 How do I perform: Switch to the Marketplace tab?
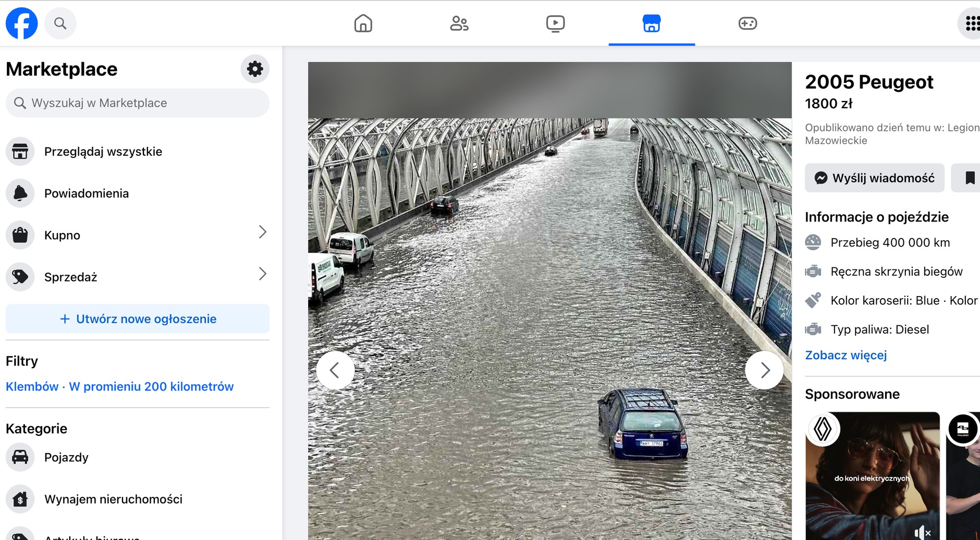tap(652, 23)
